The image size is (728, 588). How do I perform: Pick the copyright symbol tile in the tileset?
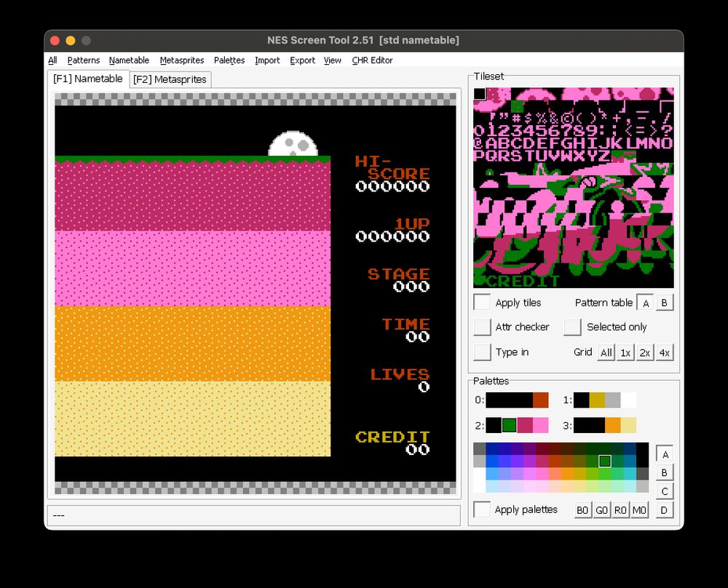coord(567,119)
